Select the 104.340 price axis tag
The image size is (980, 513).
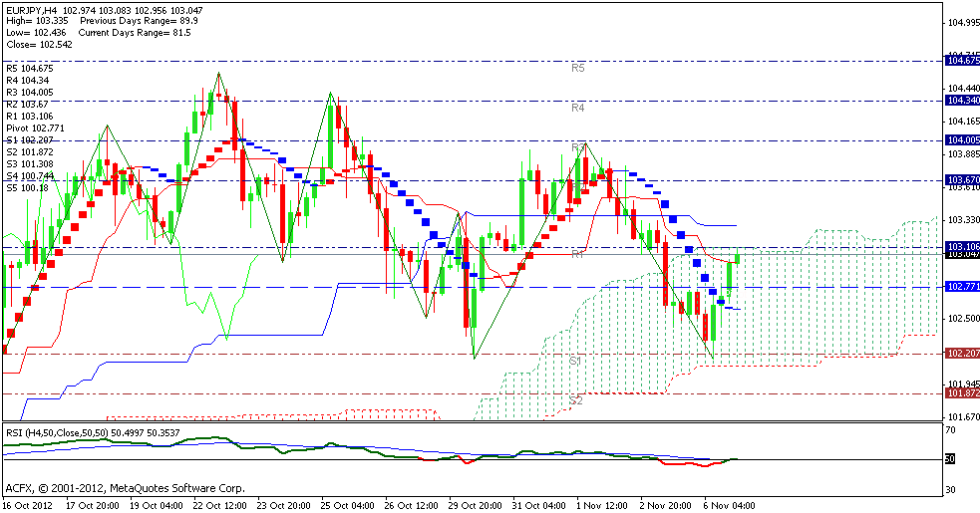(x=961, y=101)
